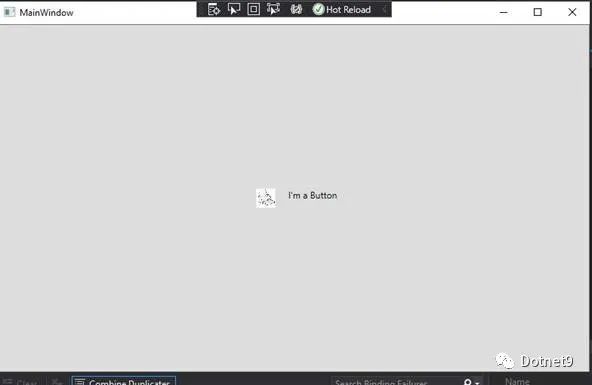Open the search options dropdown arrow

point(477,382)
